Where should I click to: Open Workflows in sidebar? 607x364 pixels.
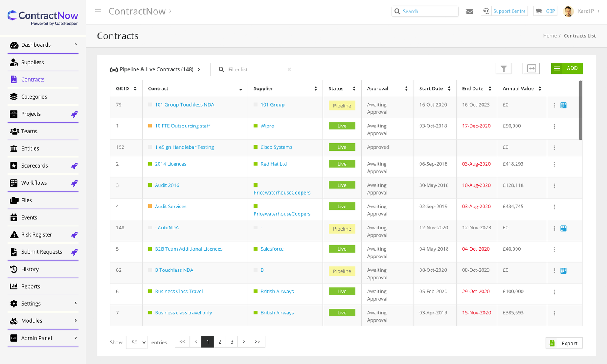[x=43, y=183]
